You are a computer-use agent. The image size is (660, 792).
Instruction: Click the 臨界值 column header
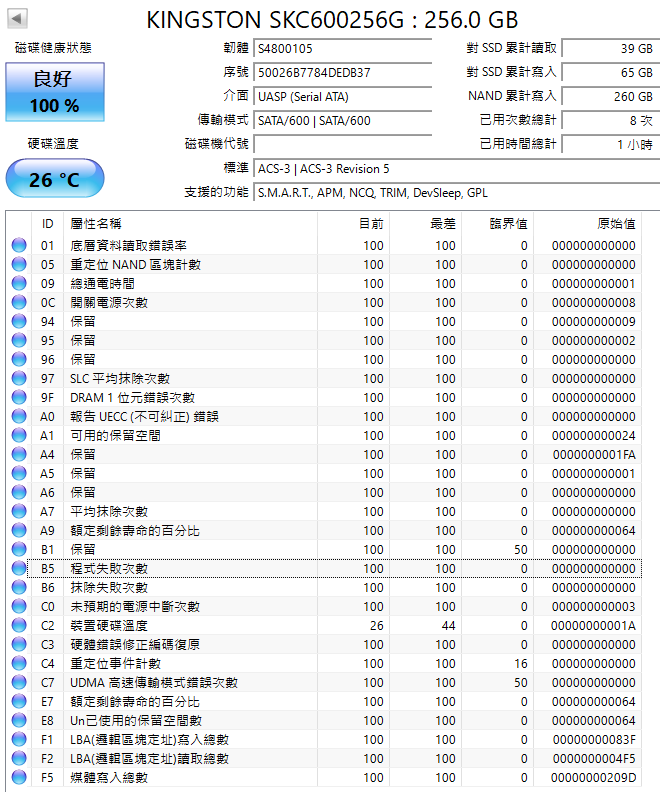click(x=498, y=224)
